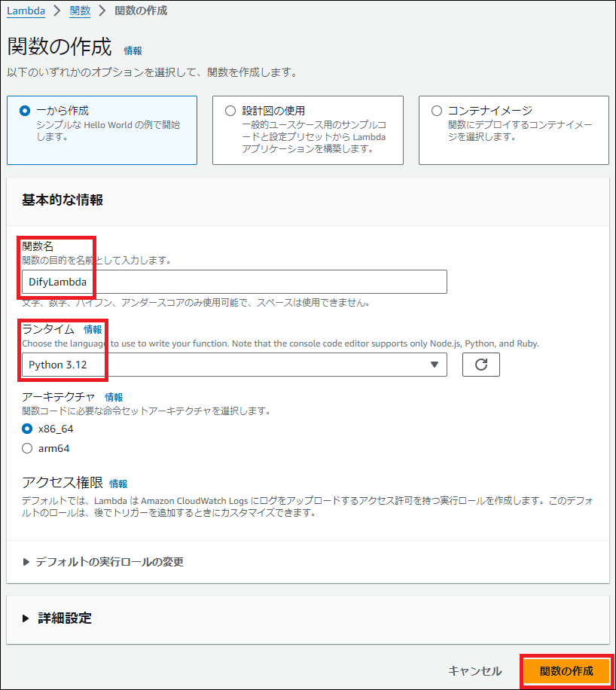Viewport: 616px width, 690px height.
Task: Open the Lambda breadcrumb link
Action: pos(26,11)
